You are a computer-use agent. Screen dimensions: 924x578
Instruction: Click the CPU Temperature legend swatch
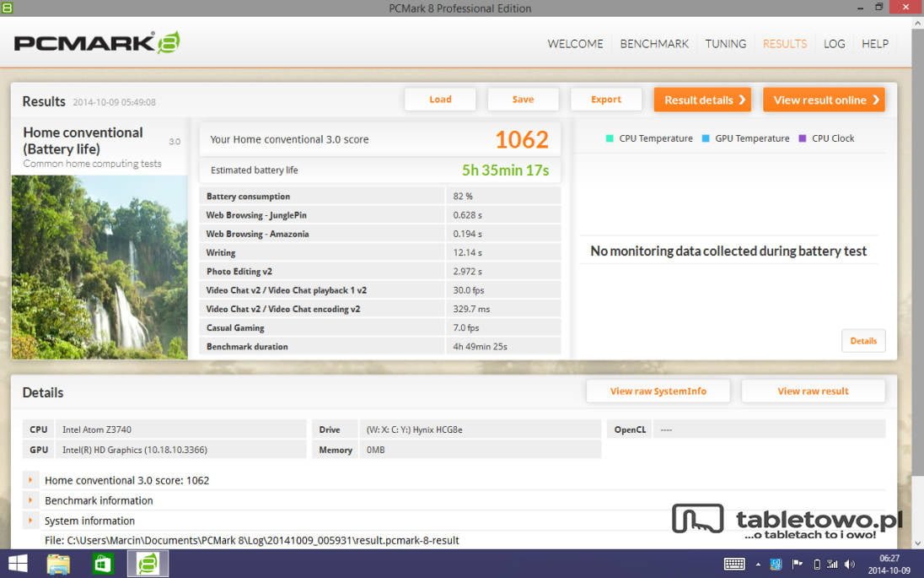[x=610, y=138]
